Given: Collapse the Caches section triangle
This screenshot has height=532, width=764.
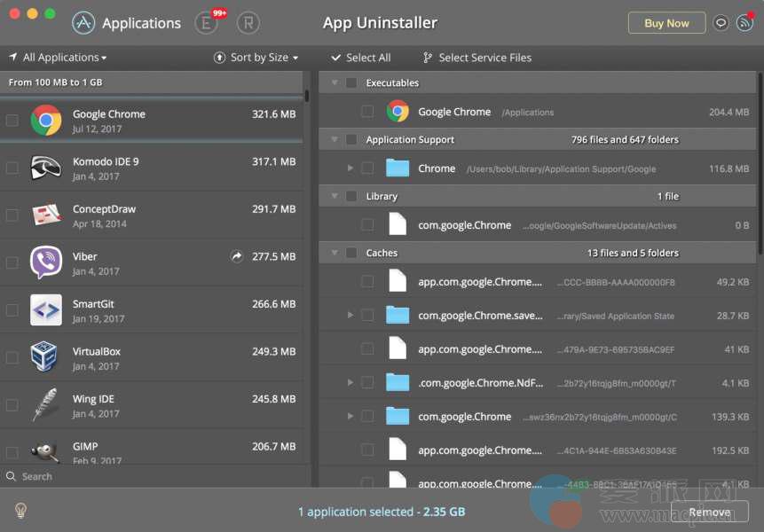Looking at the screenshot, I should 335,253.
